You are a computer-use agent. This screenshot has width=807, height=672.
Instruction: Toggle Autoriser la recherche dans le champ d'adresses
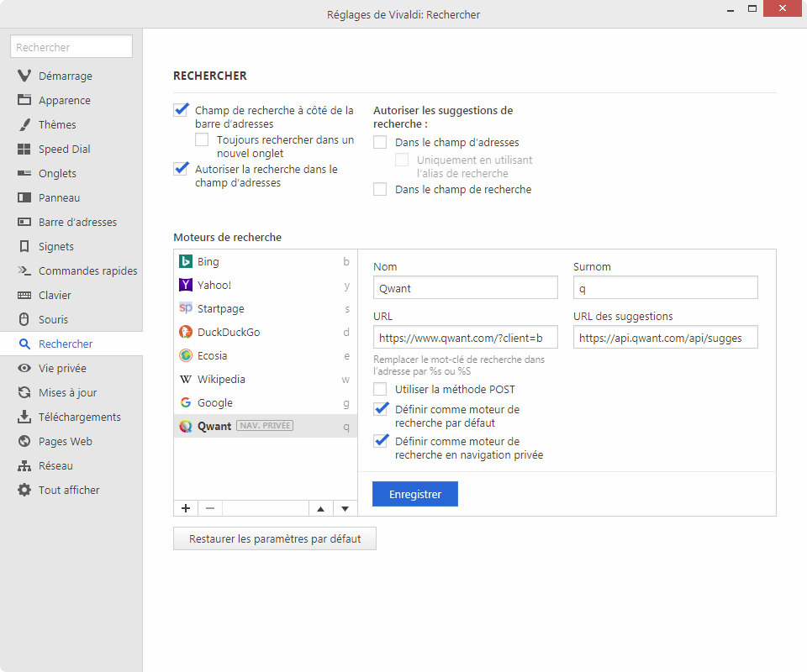click(181, 169)
